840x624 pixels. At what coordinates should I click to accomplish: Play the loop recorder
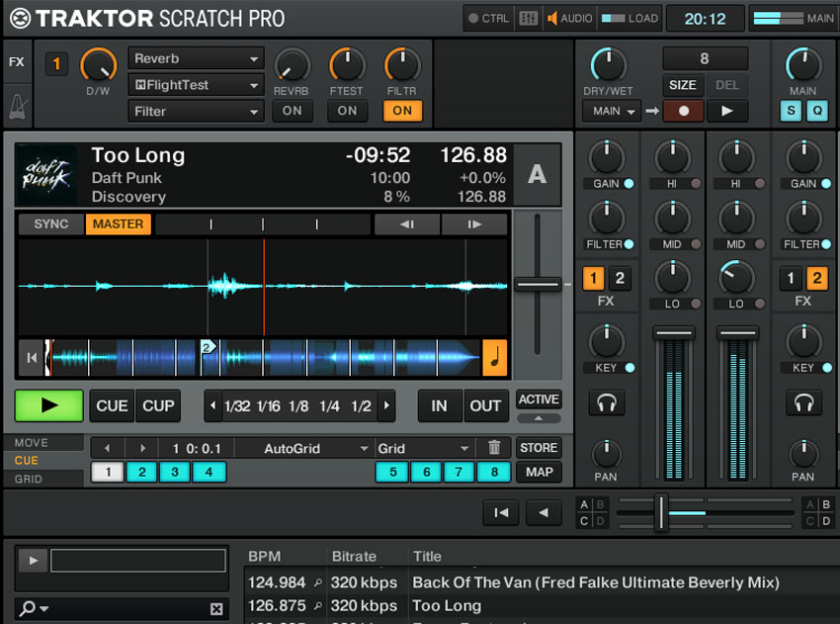click(x=727, y=111)
